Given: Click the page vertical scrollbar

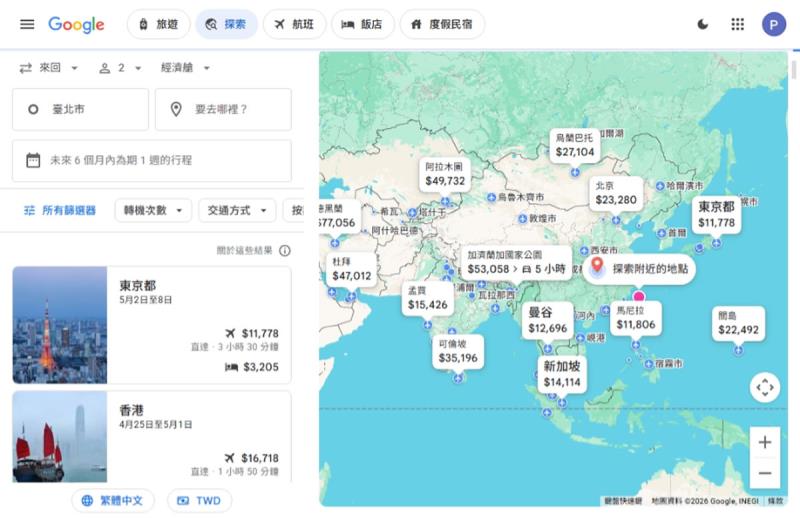Looking at the screenshot, I should [794, 70].
